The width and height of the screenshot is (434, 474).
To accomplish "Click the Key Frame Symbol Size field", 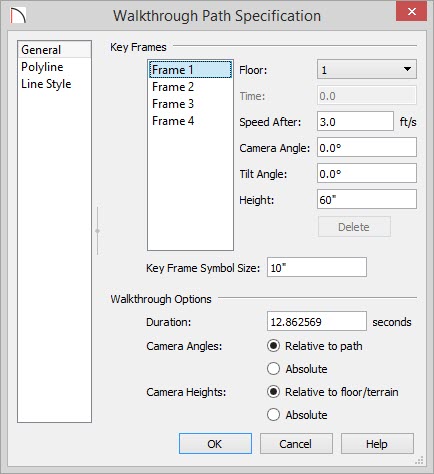I will click(317, 267).
